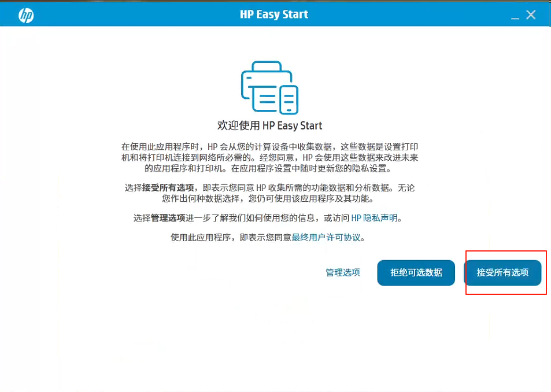Click the bold 管理选项 text in paragraph
Screen dimensions: 551x392
point(168,218)
